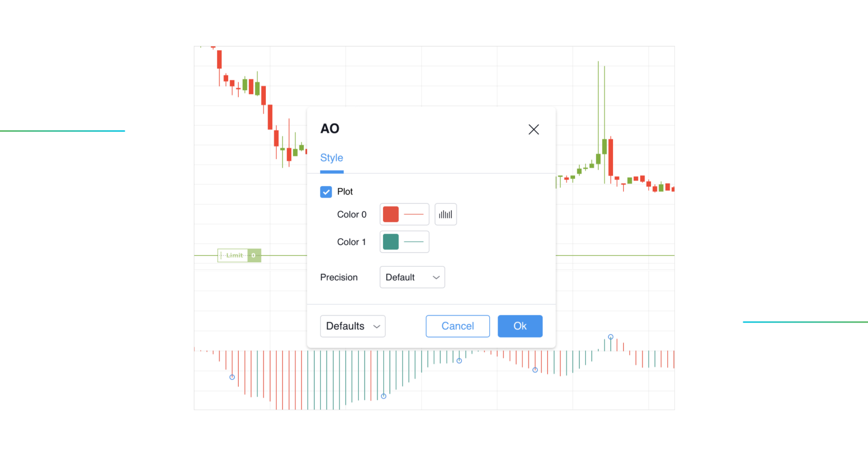868x456 pixels.
Task: Select the Limit order label on chart
Action: pos(234,256)
